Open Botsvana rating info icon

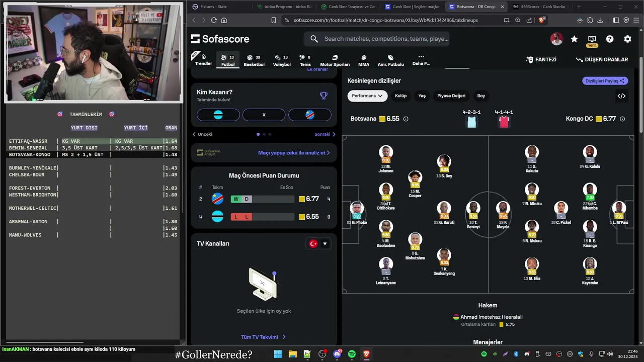click(x=406, y=119)
